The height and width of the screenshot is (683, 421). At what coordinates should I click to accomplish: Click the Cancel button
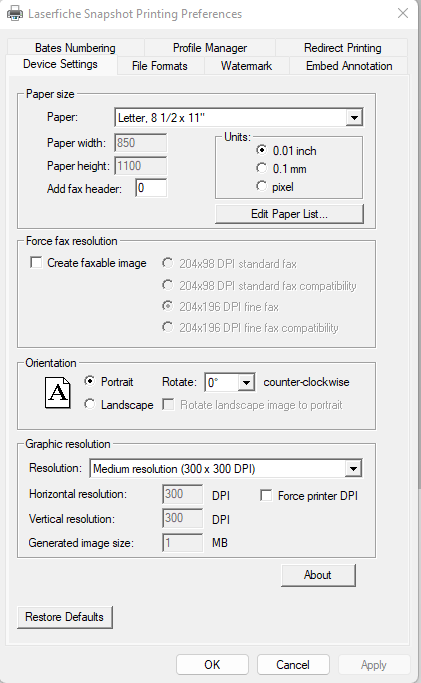click(293, 665)
